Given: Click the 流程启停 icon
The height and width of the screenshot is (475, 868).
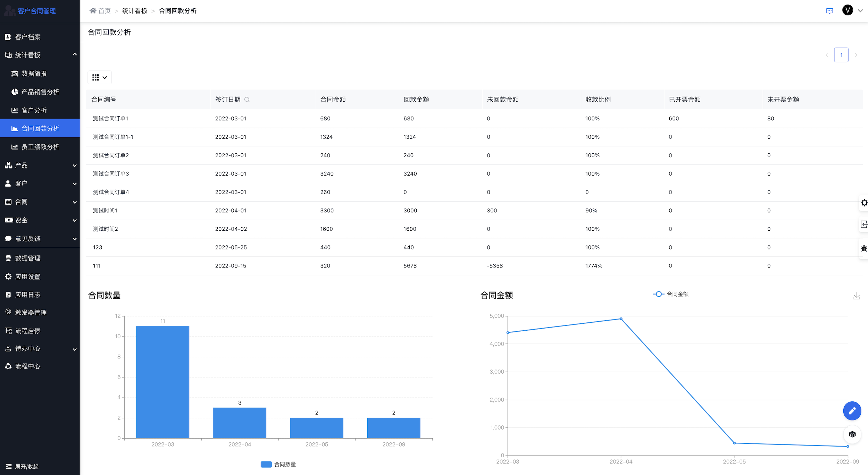Looking at the screenshot, I should [8, 331].
